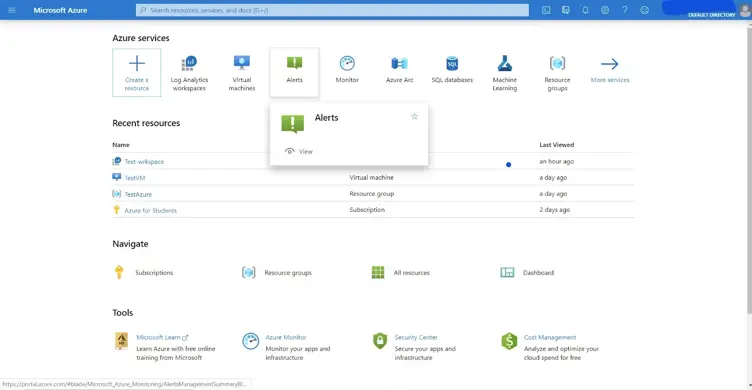Screen dimensions: 752x390
Task: Open the account menu avatar
Action: click(744, 10)
